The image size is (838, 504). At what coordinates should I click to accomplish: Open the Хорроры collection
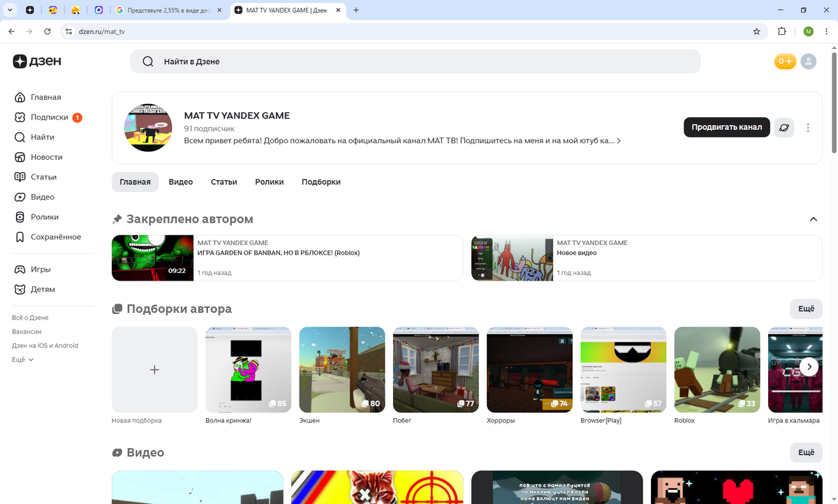529,370
